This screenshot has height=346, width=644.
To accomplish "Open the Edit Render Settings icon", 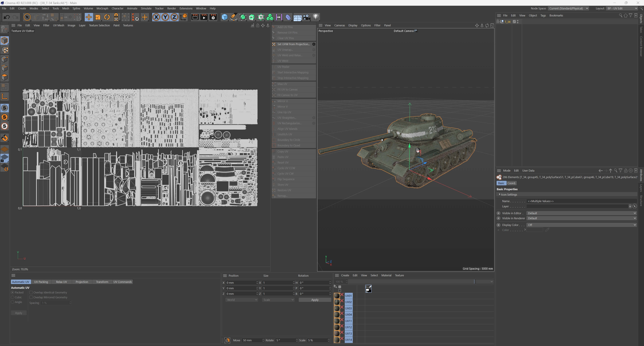I will pyautogui.click(x=213, y=17).
